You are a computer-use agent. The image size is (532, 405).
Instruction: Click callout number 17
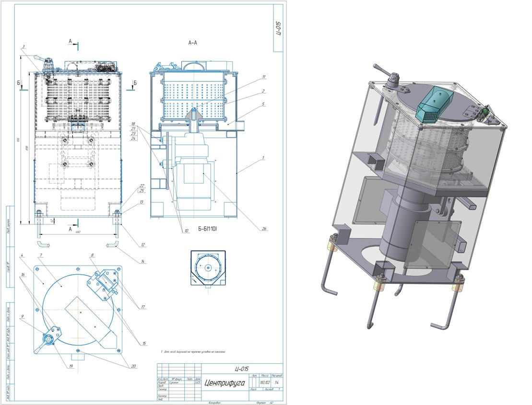point(143,307)
